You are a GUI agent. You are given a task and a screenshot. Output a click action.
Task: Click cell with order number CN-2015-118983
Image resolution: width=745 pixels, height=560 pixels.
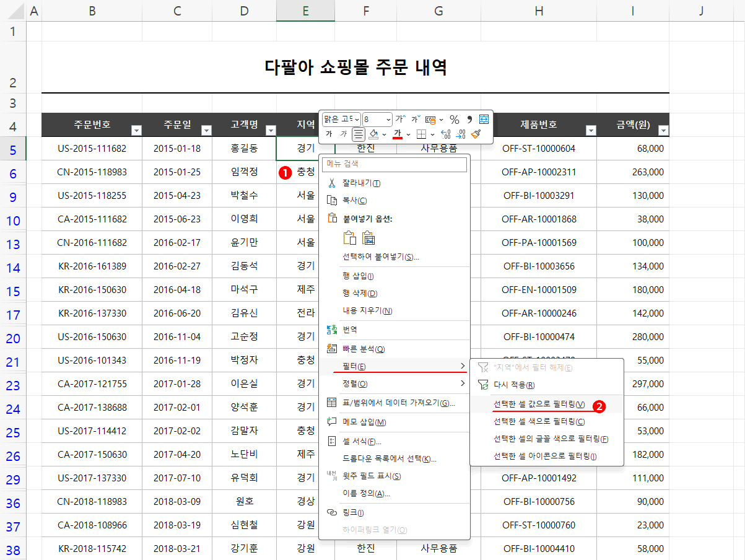[92, 172]
